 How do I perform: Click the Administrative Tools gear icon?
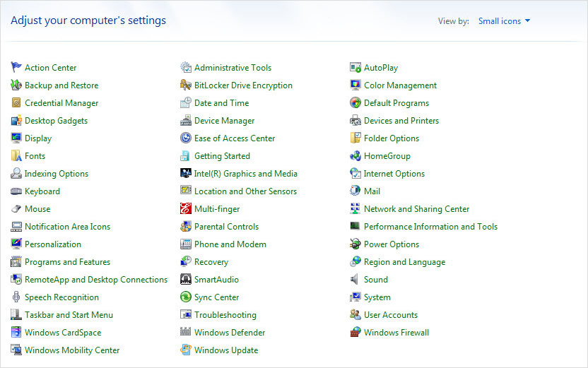coord(186,67)
